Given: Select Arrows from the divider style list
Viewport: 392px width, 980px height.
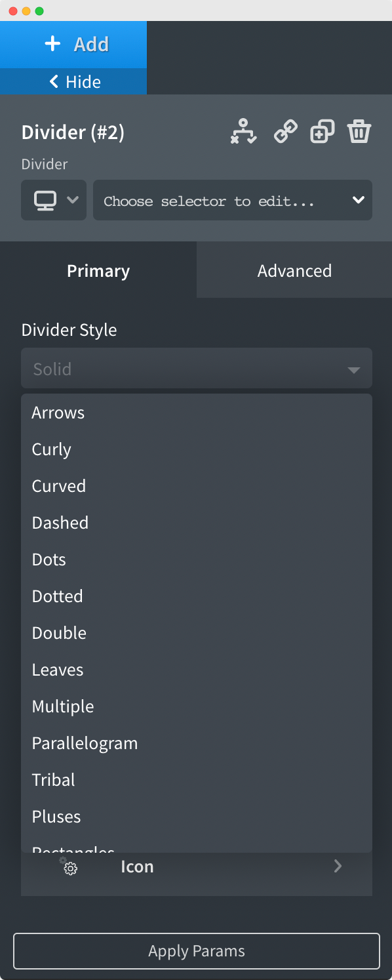Looking at the screenshot, I should [x=58, y=412].
